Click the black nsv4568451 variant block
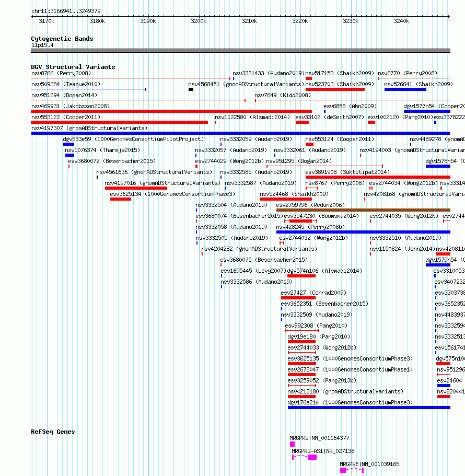Viewport: 465px width, 476px height. pos(191,89)
